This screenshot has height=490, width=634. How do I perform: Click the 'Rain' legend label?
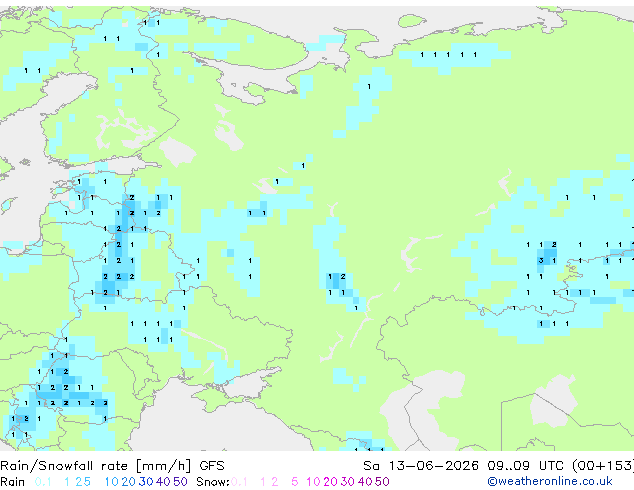point(13,482)
